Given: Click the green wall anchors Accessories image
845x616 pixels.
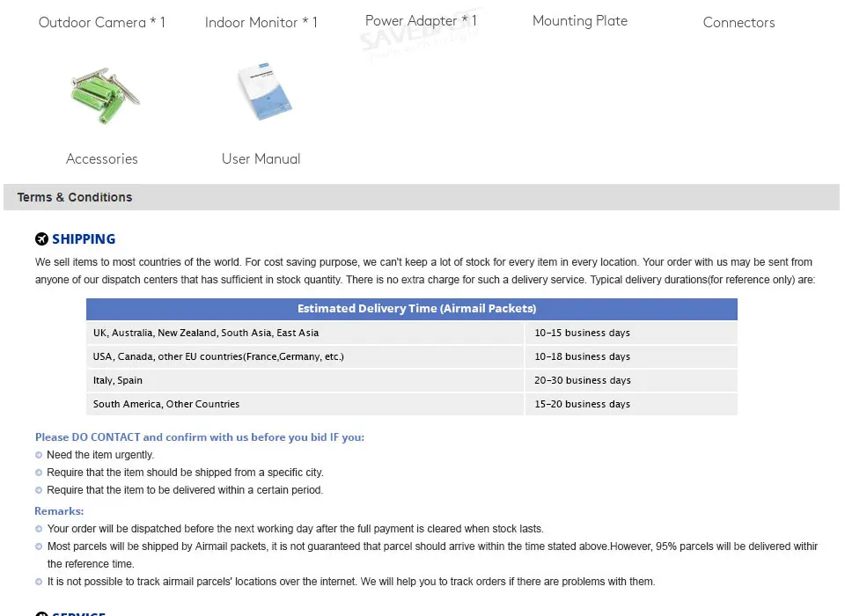Looking at the screenshot, I should tap(105, 95).
